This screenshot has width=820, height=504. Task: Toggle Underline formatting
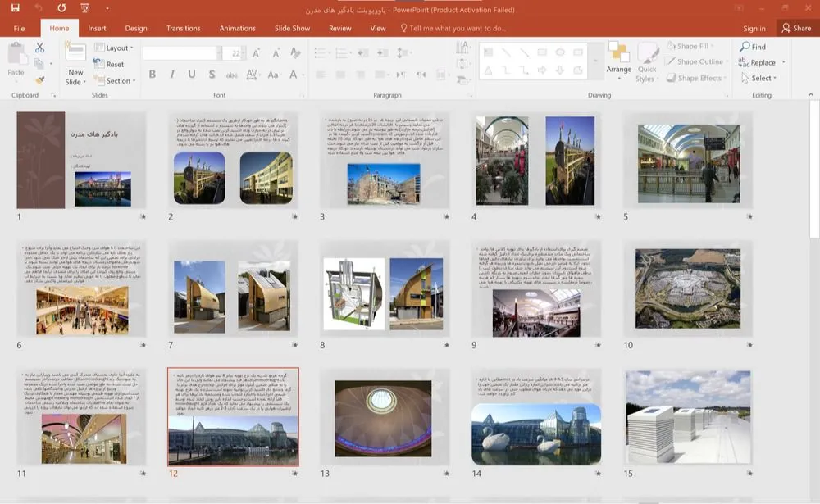pyautogui.click(x=192, y=75)
